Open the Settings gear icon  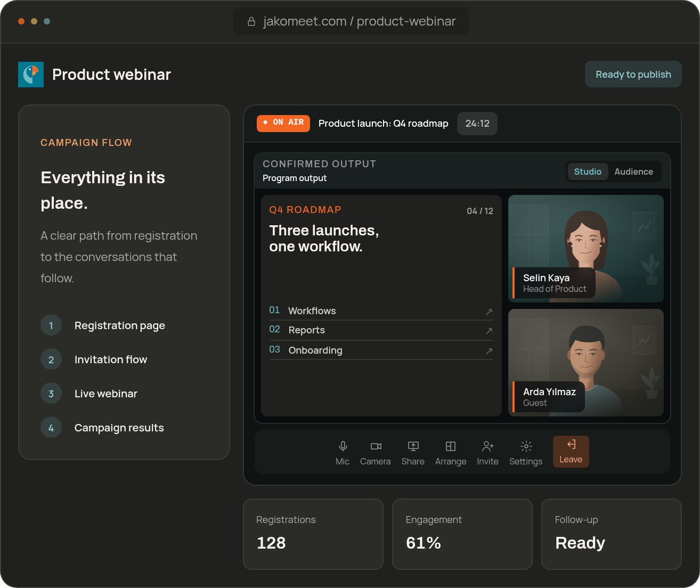tap(526, 446)
